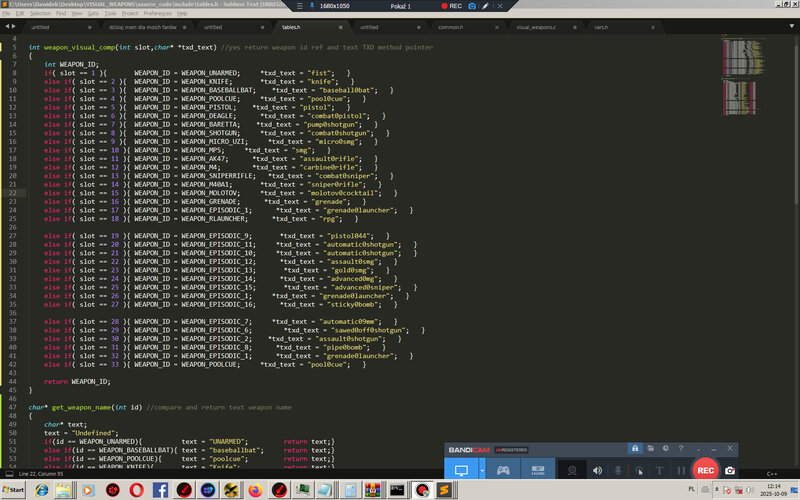Screen dimensions: 800x500
Task: Toggle Bandicam speaker sound recording
Action: click(598, 470)
